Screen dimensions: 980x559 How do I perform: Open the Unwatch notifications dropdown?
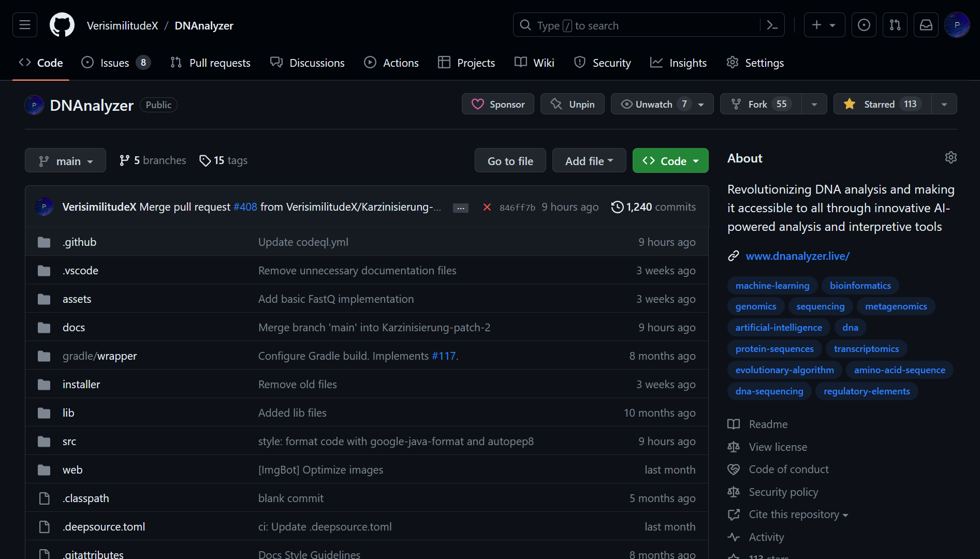(x=662, y=104)
